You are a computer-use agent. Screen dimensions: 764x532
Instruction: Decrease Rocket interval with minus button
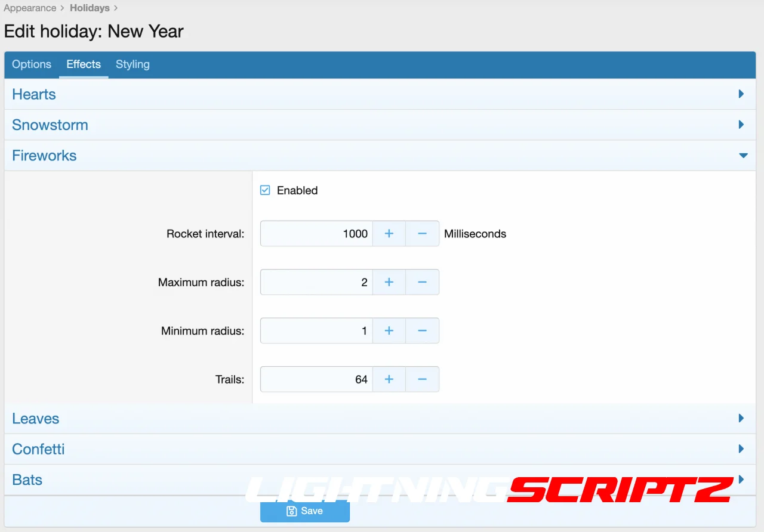tap(422, 234)
